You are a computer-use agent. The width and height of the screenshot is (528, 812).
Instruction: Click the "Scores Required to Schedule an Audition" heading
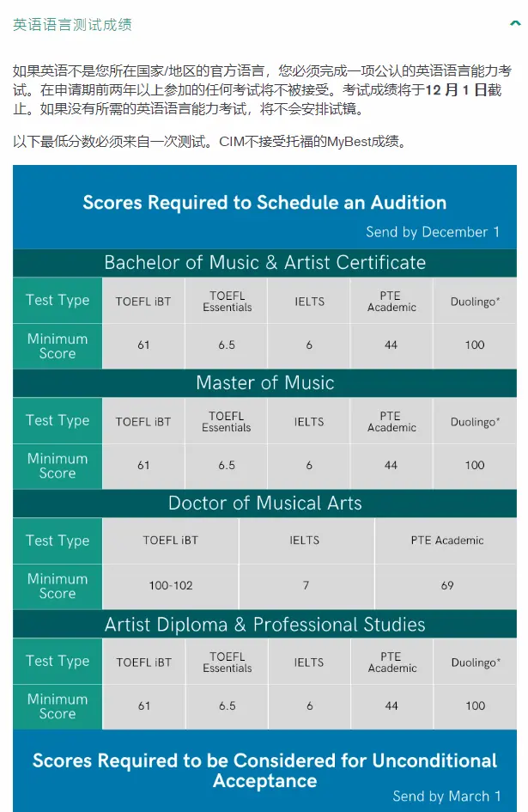(x=264, y=203)
